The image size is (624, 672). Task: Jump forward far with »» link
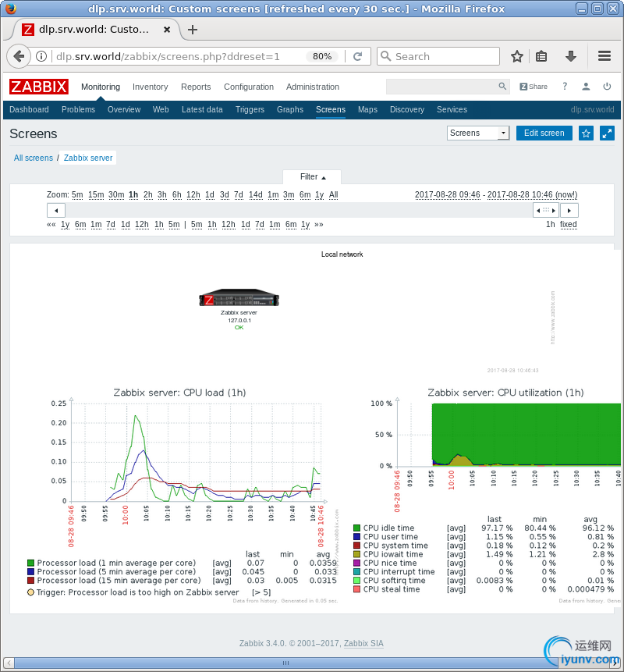(x=319, y=224)
